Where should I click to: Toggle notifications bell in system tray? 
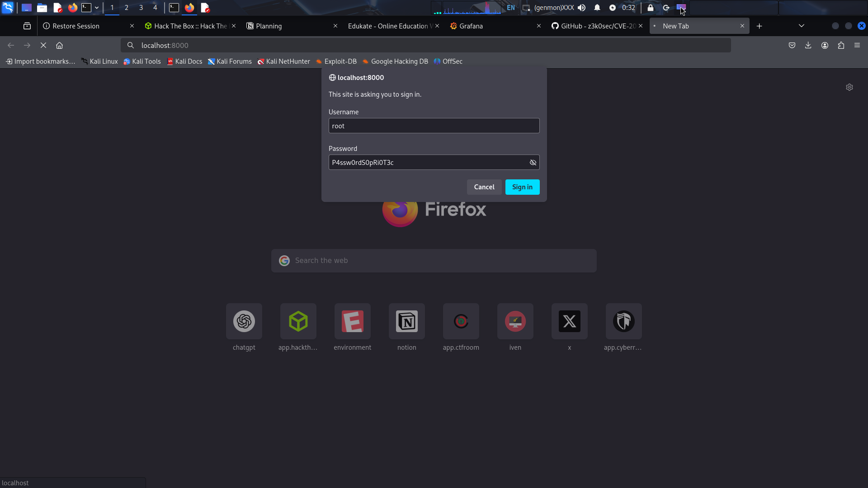tap(597, 8)
